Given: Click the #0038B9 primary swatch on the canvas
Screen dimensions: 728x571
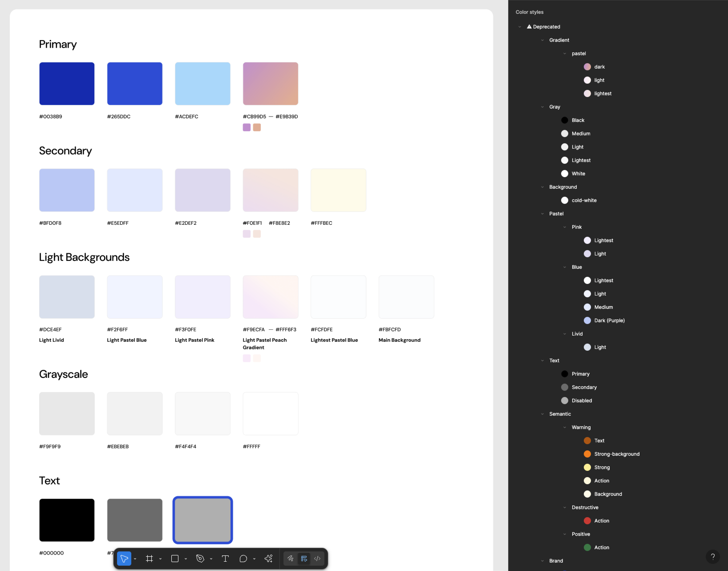Looking at the screenshot, I should coord(67,83).
